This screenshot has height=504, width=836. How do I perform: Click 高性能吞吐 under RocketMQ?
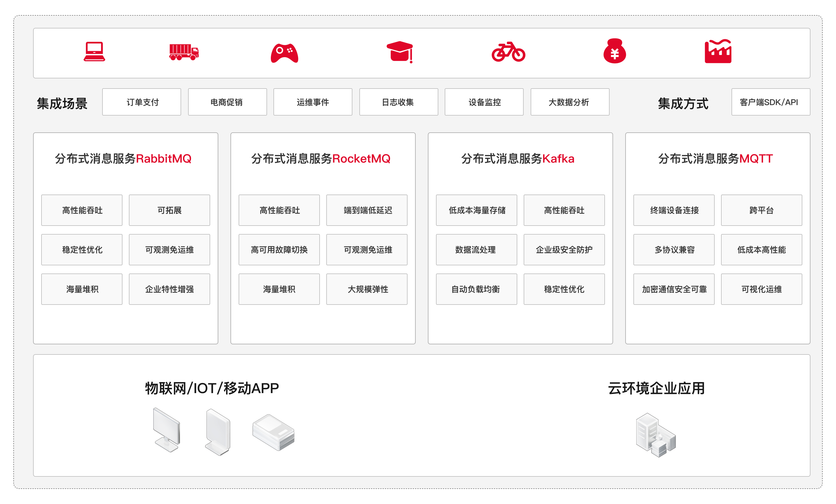tap(279, 210)
